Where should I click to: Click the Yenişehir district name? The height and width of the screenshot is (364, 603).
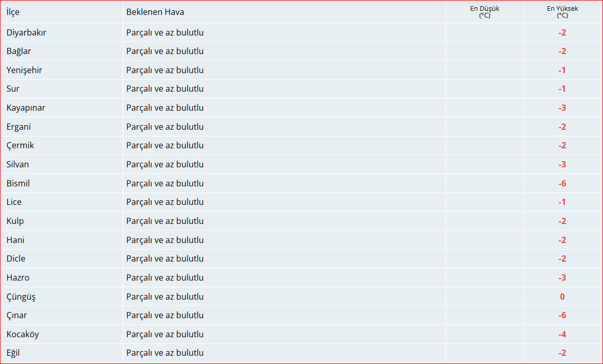click(24, 70)
